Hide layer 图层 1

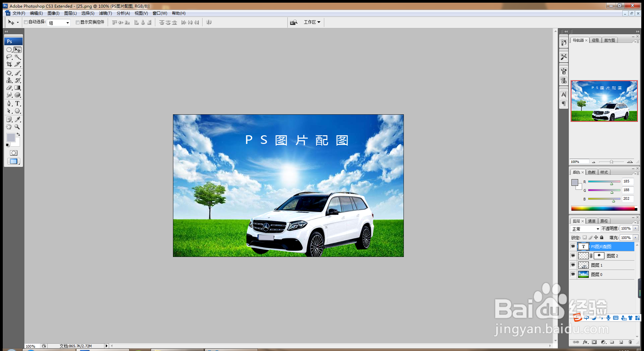pyautogui.click(x=573, y=265)
